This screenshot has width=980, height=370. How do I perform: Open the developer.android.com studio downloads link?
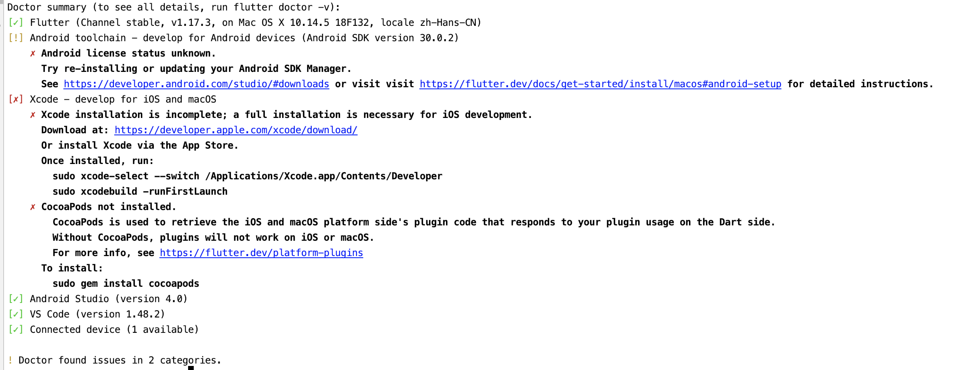point(196,84)
